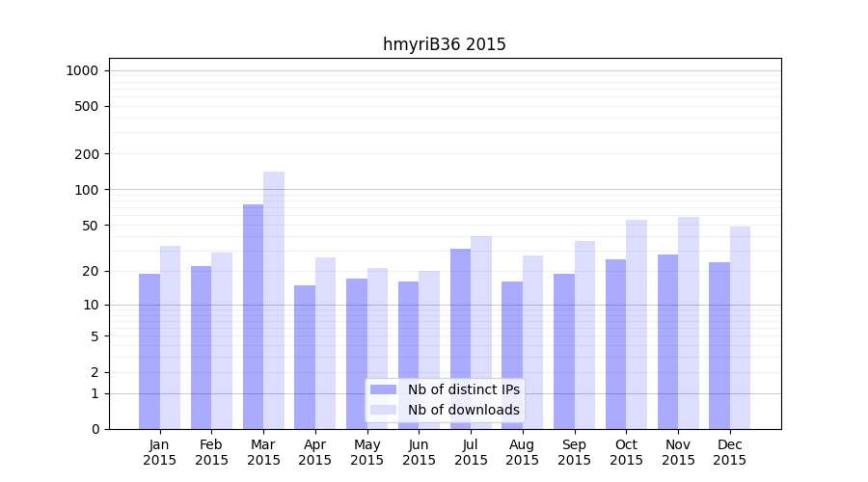Click the light 'Nb of downloads' legend swatch
Screen dimensions: 868x482
[x=383, y=410]
